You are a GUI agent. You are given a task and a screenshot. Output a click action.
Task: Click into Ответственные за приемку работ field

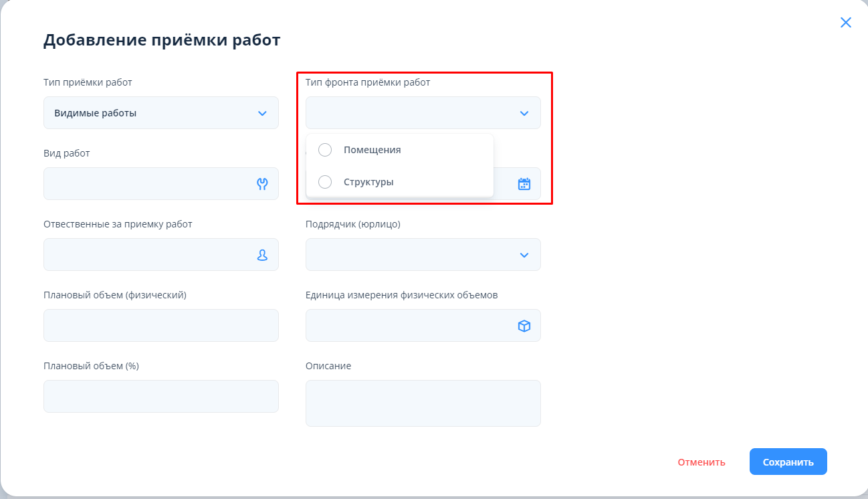tap(147, 255)
